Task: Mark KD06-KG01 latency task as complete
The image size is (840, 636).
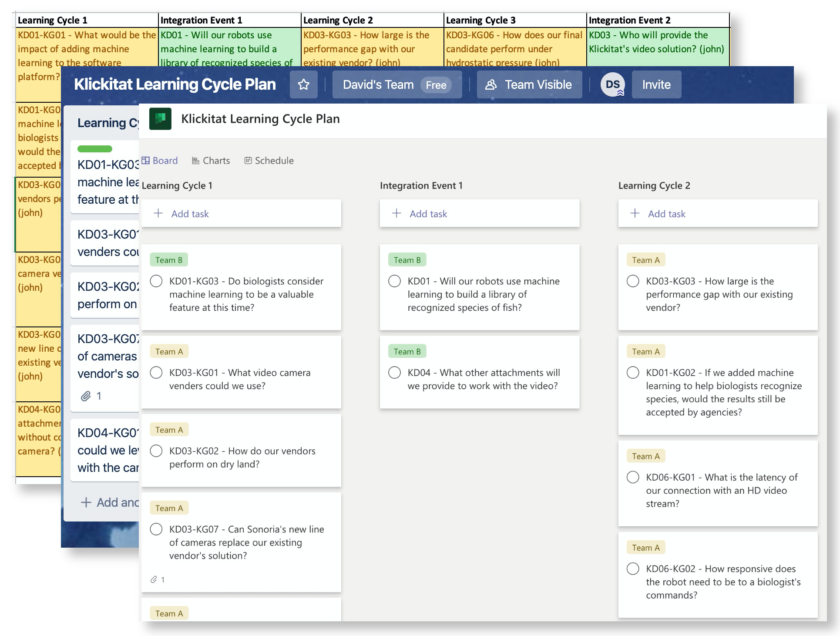Action: (x=633, y=477)
